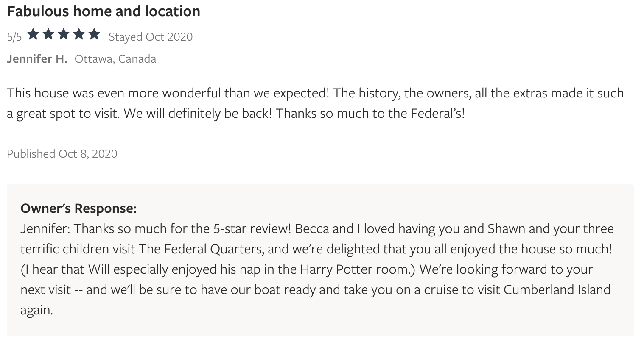Image resolution: width=644 pixels, height=350 pixels.
Task: Click the 'Ottawa, Canada' location text
Action: [115, 59]
